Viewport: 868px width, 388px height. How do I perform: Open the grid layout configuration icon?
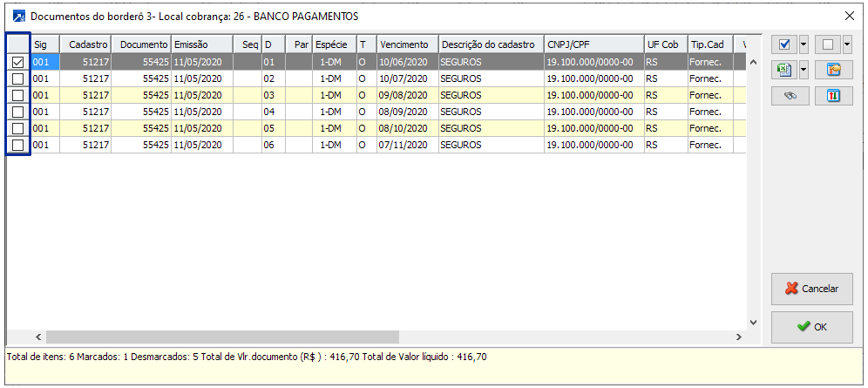[x=833, y=70]
